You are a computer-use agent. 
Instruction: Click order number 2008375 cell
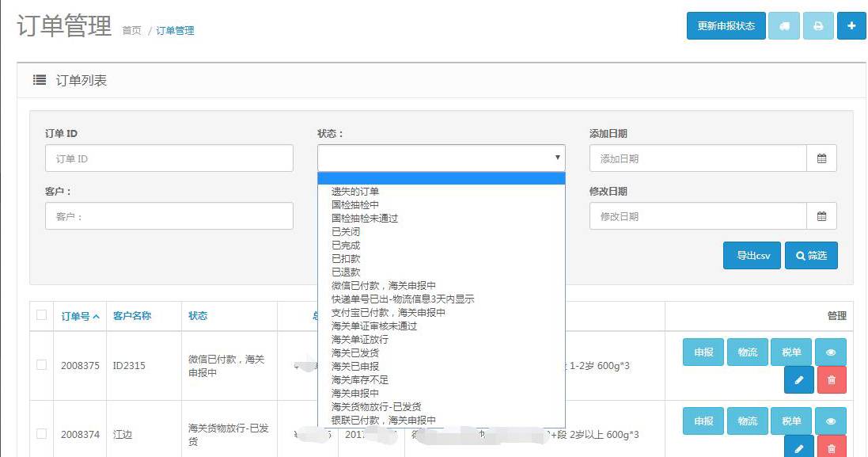[x=80, y=366]
